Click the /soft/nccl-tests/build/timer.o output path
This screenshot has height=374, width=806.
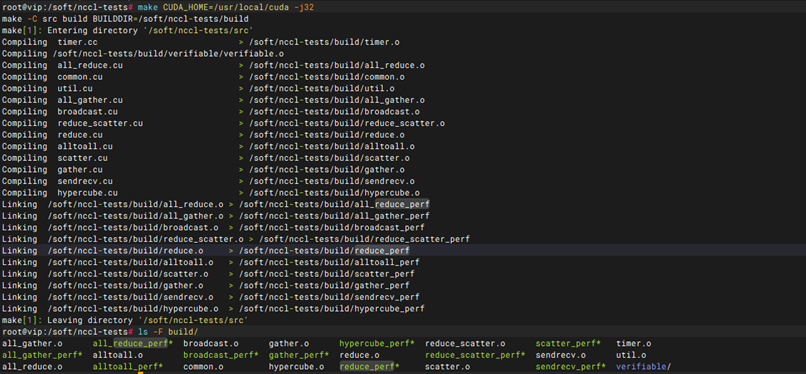coord(324,43)
